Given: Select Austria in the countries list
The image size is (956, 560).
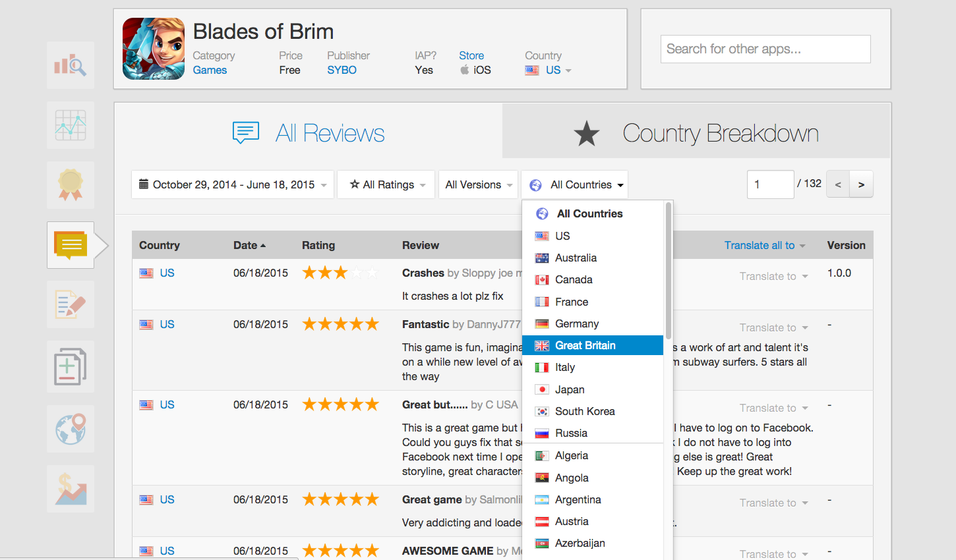Looking at the screenshot, I should [x=593, y=521].
